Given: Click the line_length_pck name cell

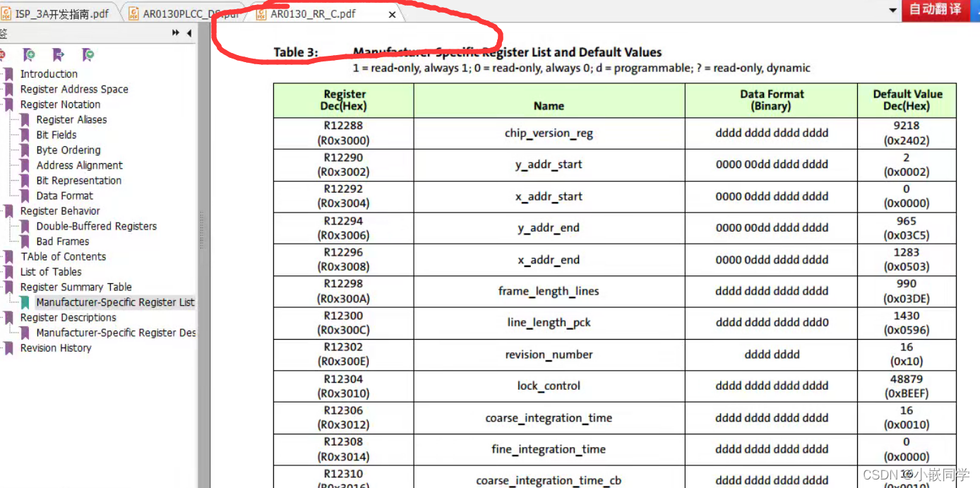Looking at the screenshot, I should click(x=549, y=323).
